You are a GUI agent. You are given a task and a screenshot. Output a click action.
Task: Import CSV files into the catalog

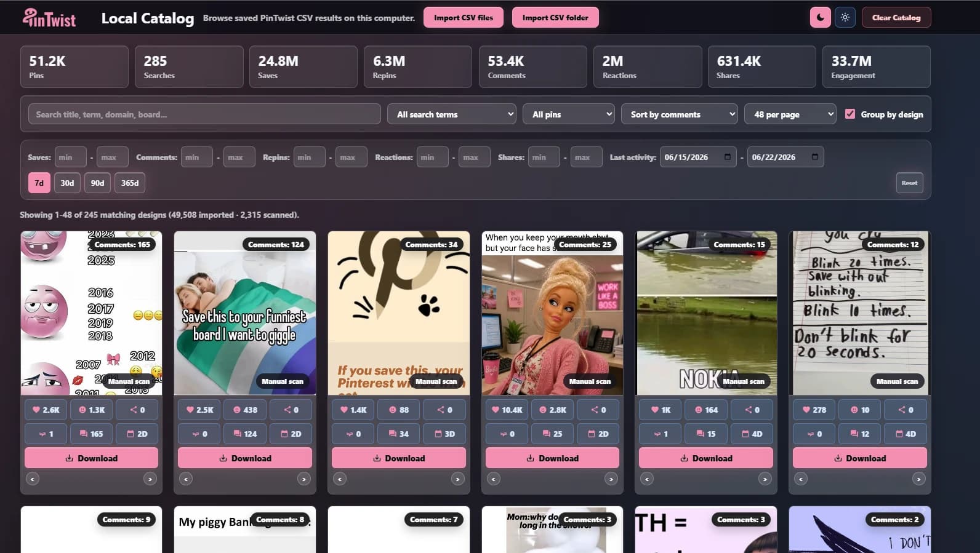click(x=464, y=17)
